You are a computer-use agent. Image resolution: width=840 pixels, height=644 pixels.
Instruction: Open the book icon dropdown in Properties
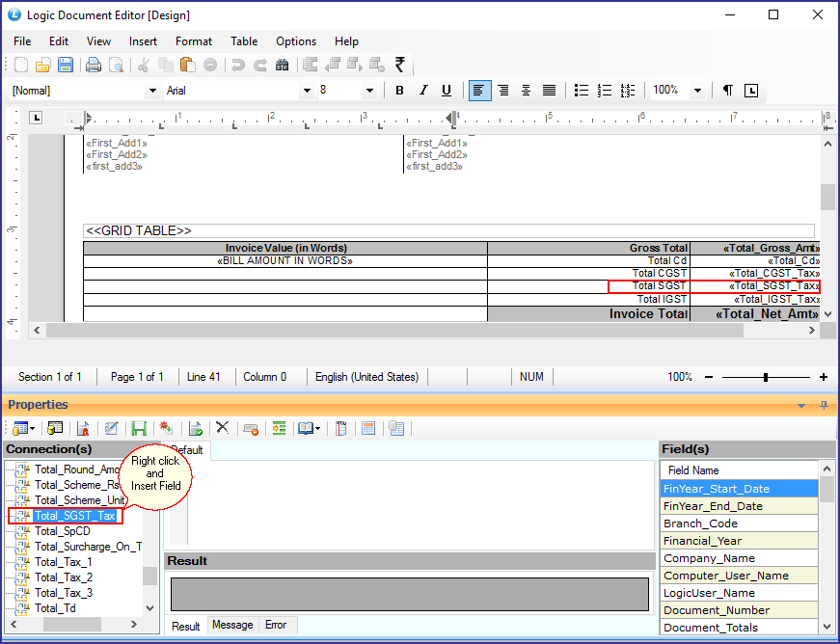310,428
